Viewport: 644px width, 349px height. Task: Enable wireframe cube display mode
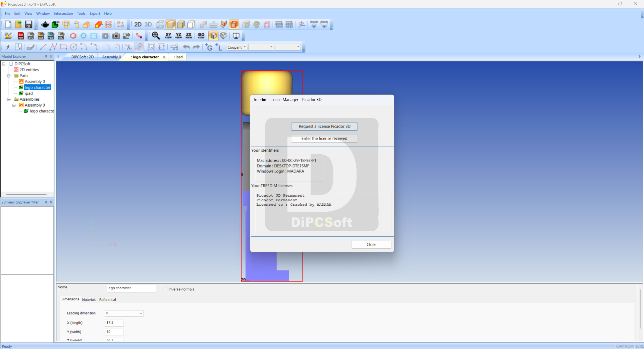[x=161, y=24]
